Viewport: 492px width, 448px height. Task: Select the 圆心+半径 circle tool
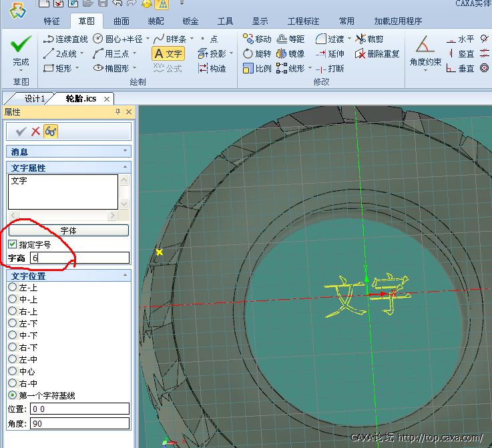pos(118,39)
